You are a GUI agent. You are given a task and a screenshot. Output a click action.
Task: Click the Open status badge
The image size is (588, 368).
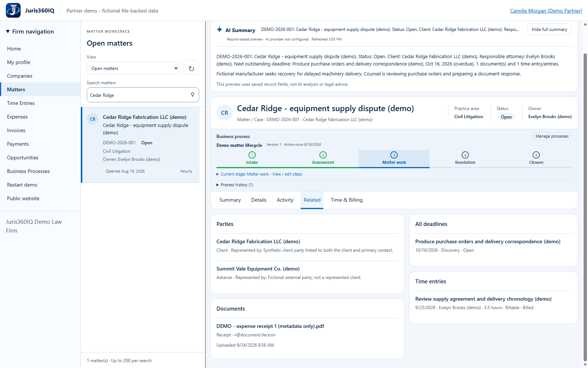[506, 117]
